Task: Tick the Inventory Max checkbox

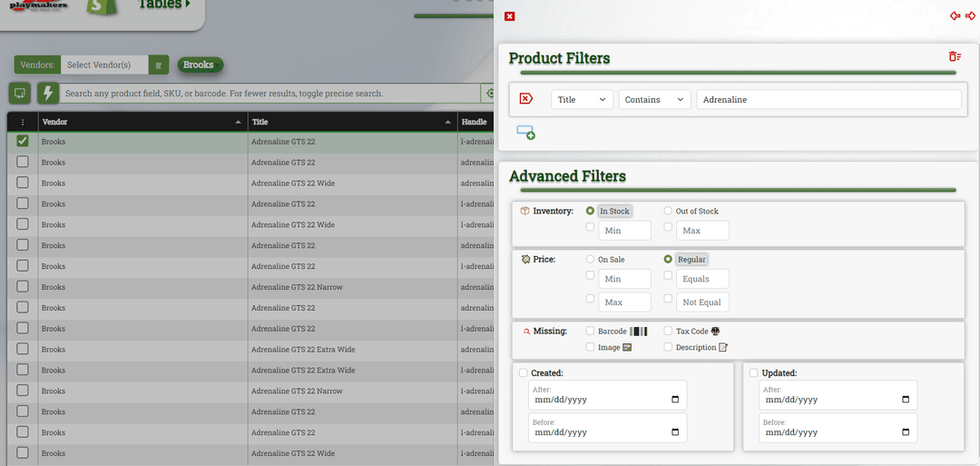Action: click(668, 227)
